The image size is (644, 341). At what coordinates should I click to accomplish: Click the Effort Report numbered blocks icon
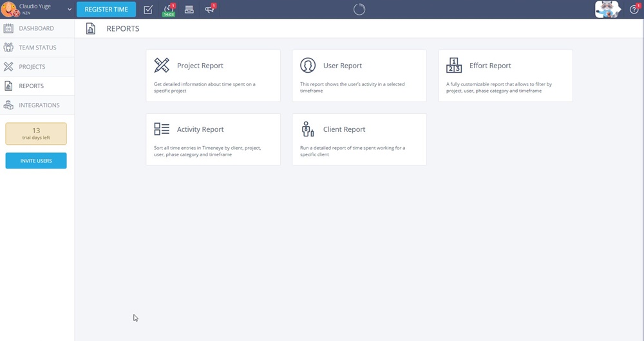coord(454,66)
